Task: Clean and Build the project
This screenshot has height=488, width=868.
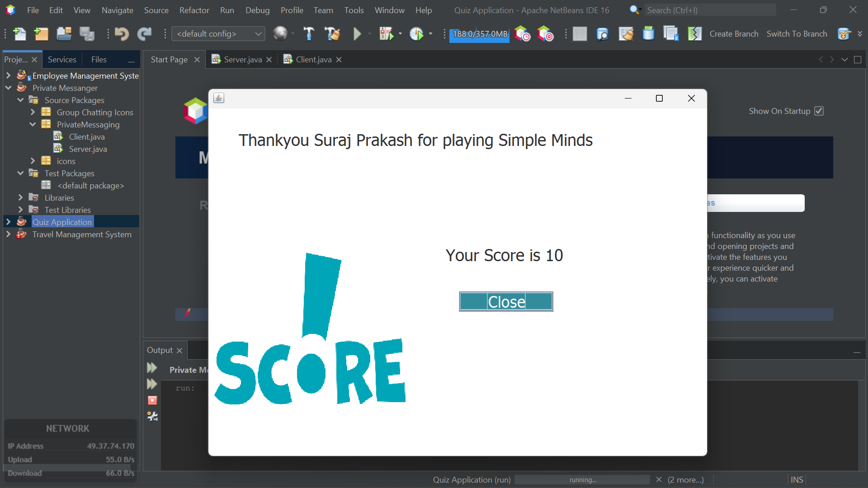Action: coord(332,33)
